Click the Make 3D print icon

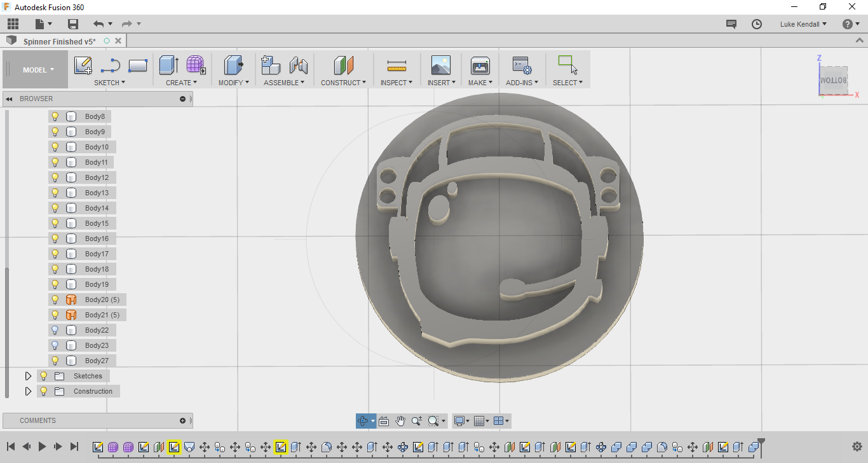click(x=480, y=65)
